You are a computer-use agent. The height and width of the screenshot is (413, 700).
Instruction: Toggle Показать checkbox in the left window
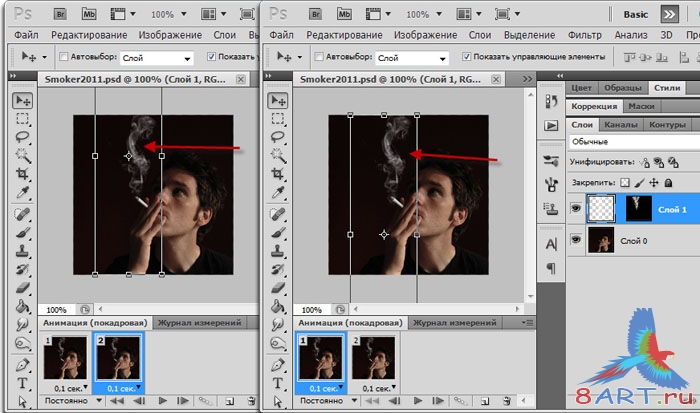click(x=212, y=57)
